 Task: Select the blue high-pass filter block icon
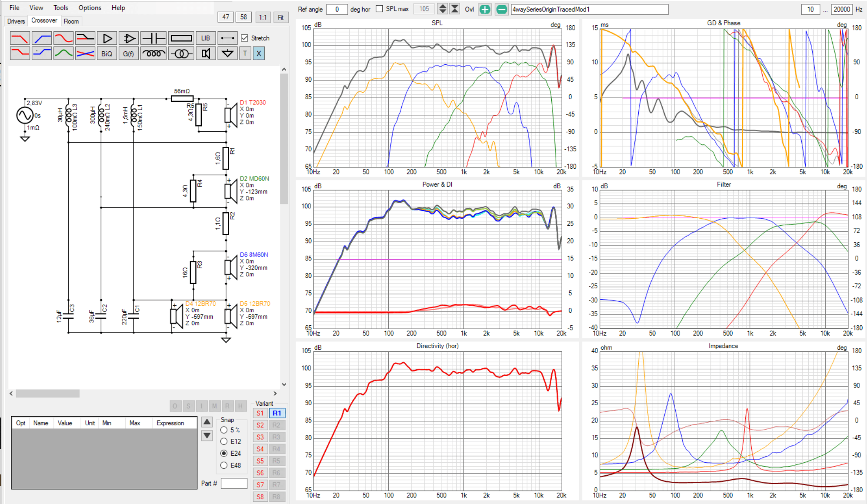point(42,38)
